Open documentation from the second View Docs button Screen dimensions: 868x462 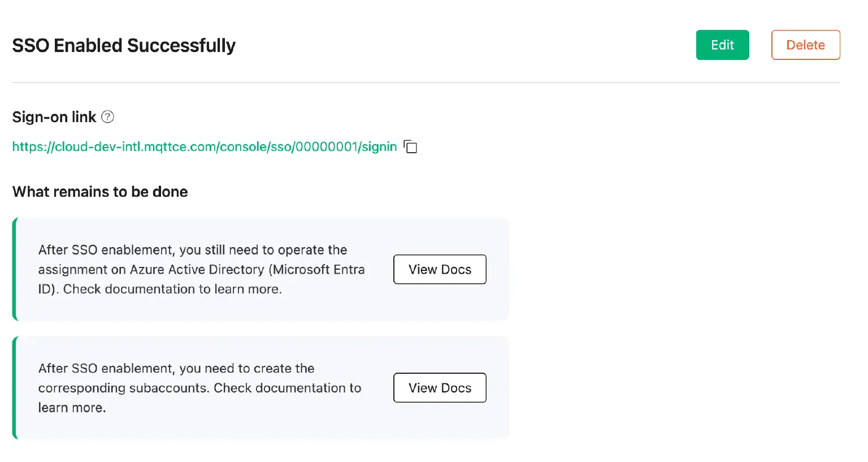point(440,388)
